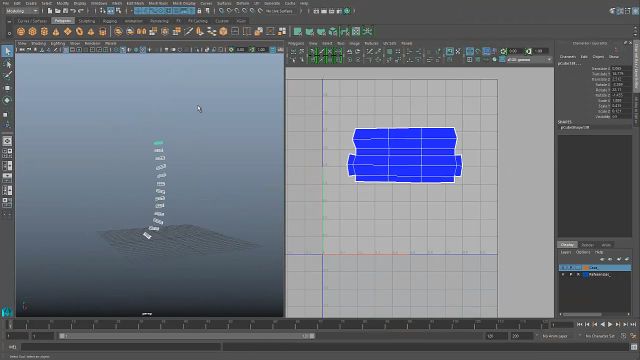Image resolution: width=640 pixels, height=360 pixels.
Task: Toggle UV grid display in UV editor toolbar
Action: pos(469,60)
